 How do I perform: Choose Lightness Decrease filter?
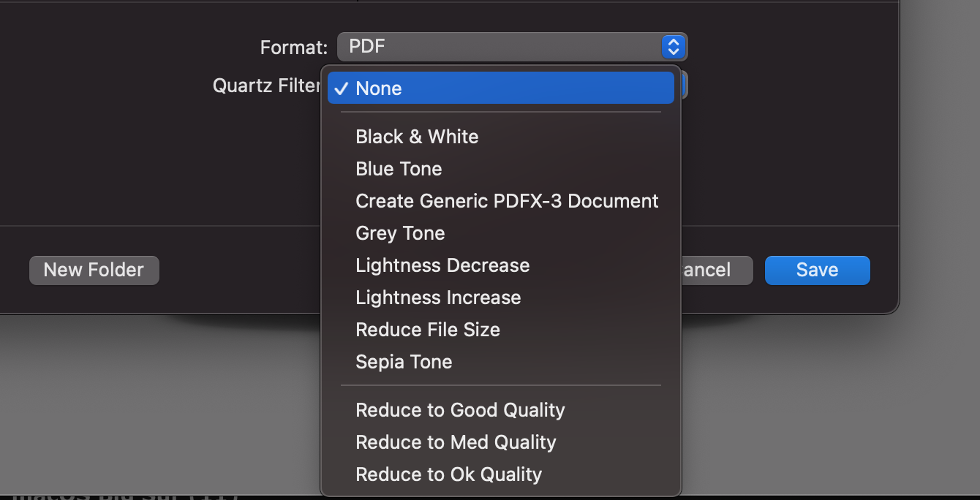[442, 265]
